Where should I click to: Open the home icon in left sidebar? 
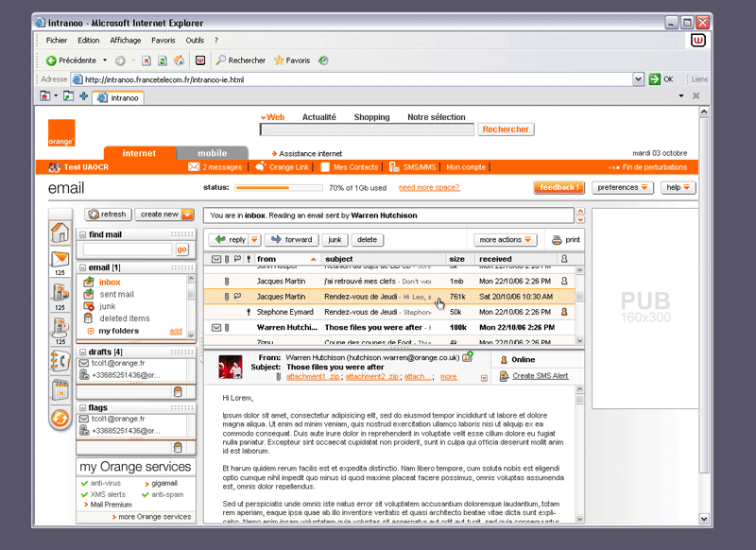pyautogui.click(x=60, y=232)
